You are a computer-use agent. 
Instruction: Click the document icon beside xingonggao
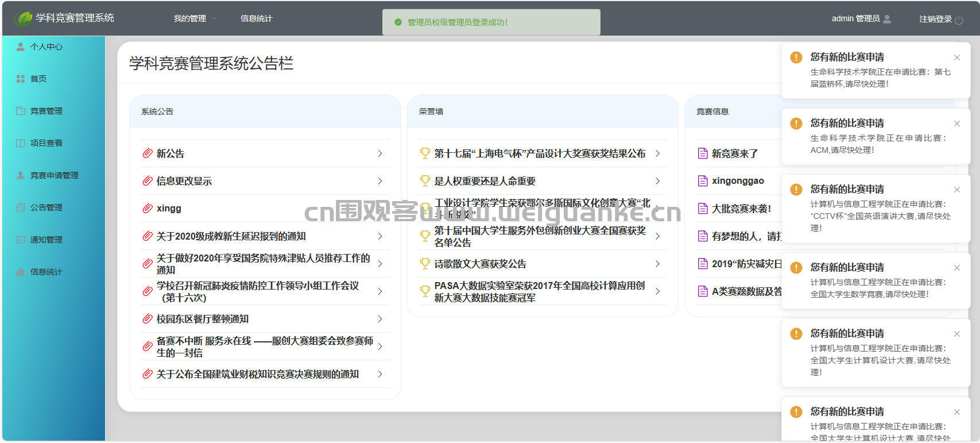coord(703,181)
